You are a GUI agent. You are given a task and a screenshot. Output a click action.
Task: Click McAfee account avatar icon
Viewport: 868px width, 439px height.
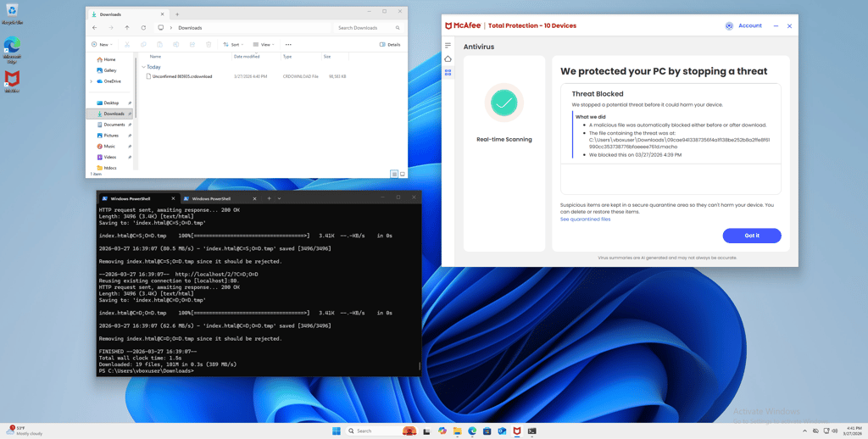coord(730,25)
